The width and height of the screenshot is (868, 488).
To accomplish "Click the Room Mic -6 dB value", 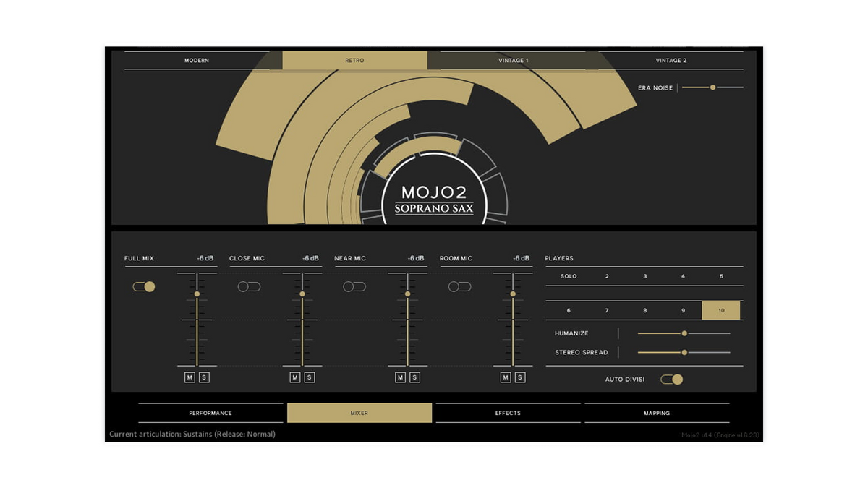I will (521, 258).
